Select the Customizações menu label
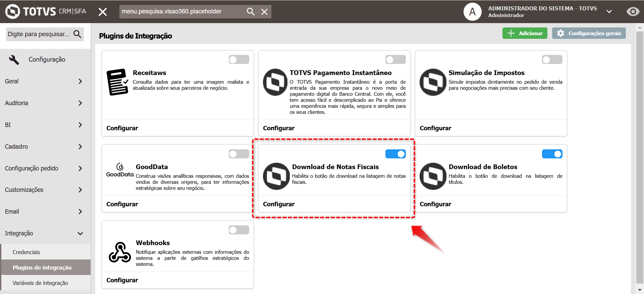This screenshot has height=294, width=644. tap(24, 190)
